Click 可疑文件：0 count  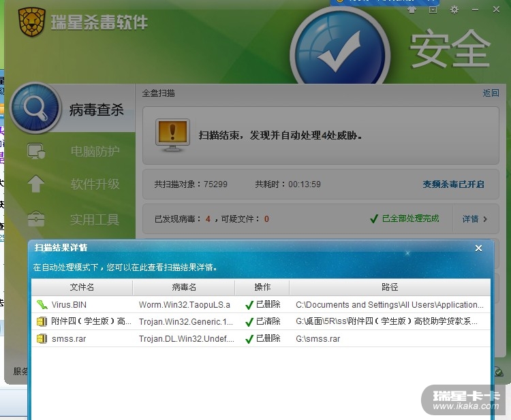point(245,219)
